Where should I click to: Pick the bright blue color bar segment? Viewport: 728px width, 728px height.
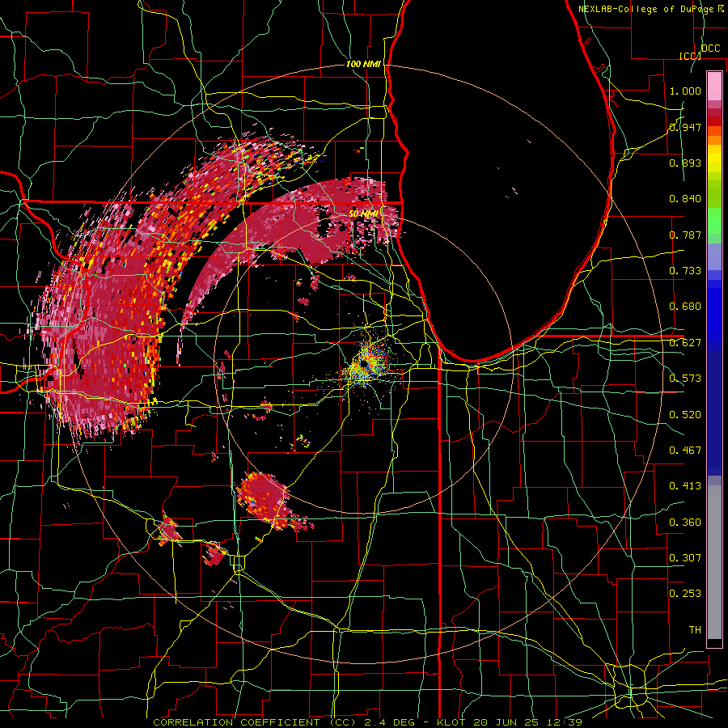point(714,315)
